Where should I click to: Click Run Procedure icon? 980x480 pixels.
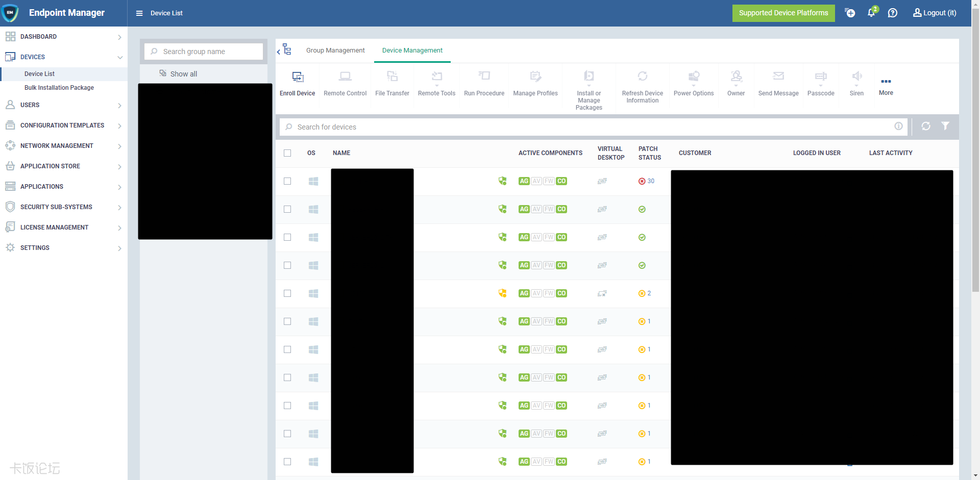point(484,76)
